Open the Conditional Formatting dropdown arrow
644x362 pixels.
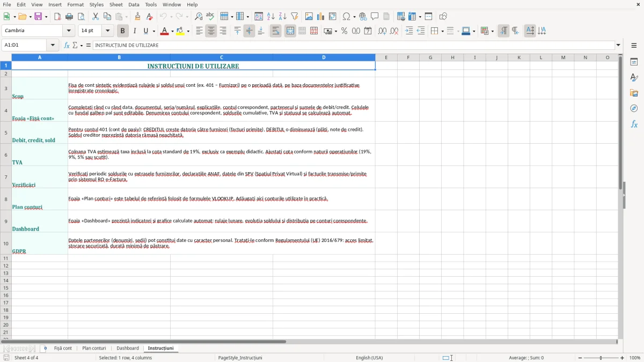[x=492, y=31]
